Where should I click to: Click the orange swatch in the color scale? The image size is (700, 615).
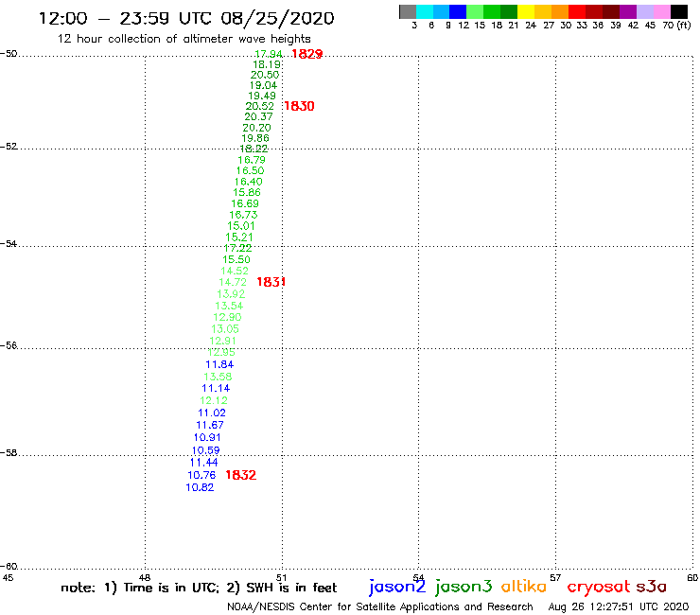(560, 12)
